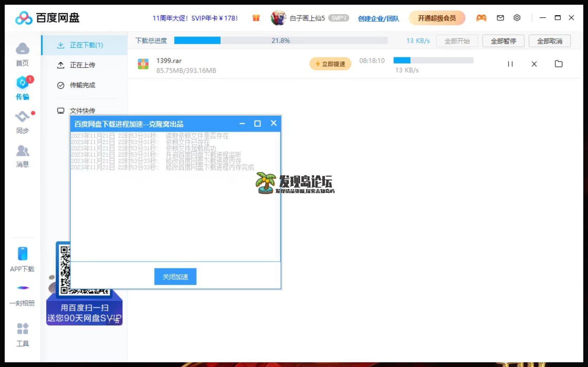
Task: Open the 工具 tools icon
Action: [x=22, y=328]
